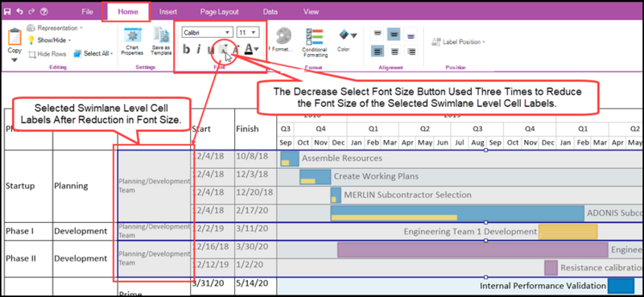The width and height of the screenshot is (644, 297).
Task: Click the Color fill bucket icon
Action: [x=344, y=35]
